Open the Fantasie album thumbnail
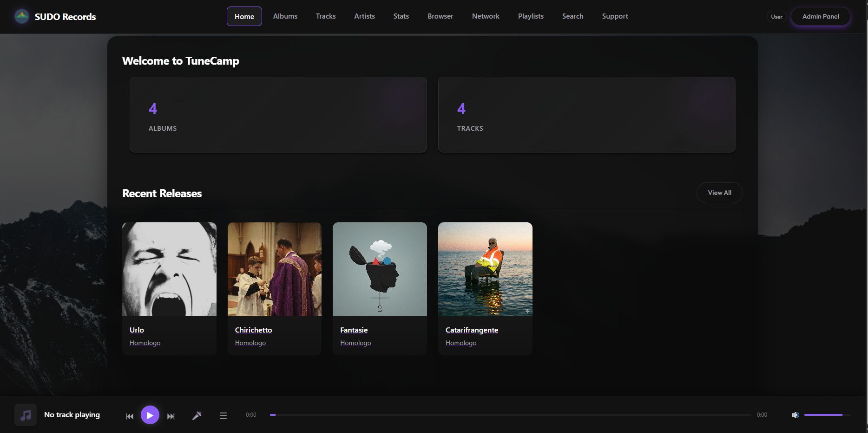The image size is (868, 433). [379, 269]
